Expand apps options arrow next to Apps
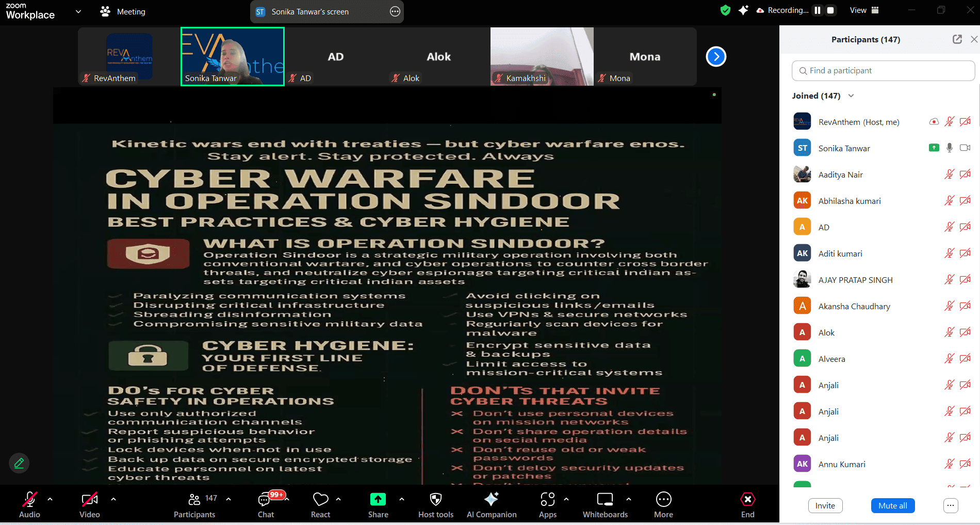This screenshot has width=980, height=525. click(x=566, y=499)
